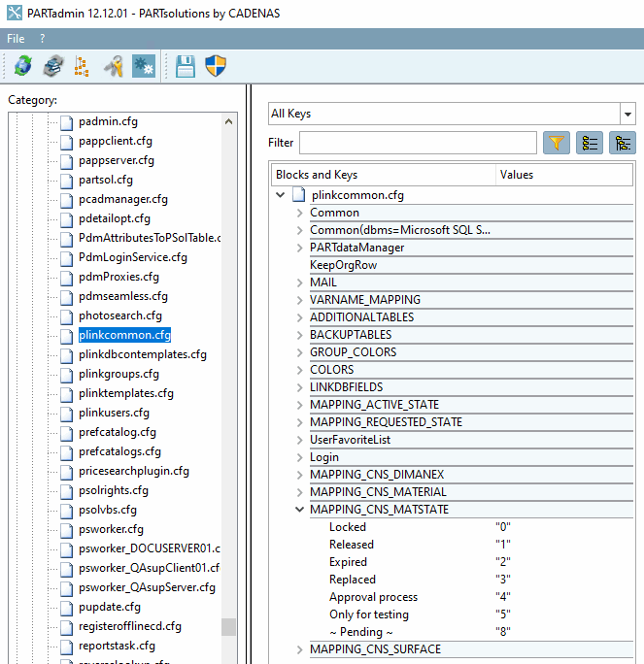Select plinkgroups.cfg in category tree
This screenshot has width=644, height=664.
119,374
